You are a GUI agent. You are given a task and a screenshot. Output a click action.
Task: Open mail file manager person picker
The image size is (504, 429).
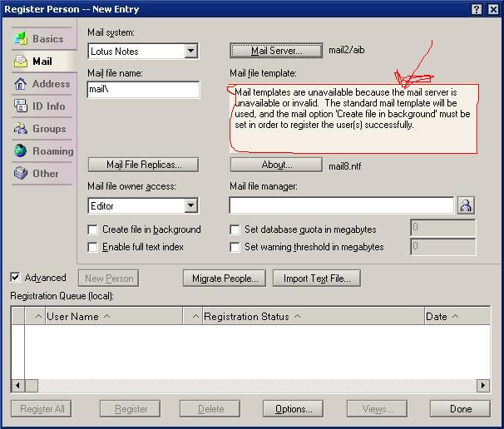point(466,205)
